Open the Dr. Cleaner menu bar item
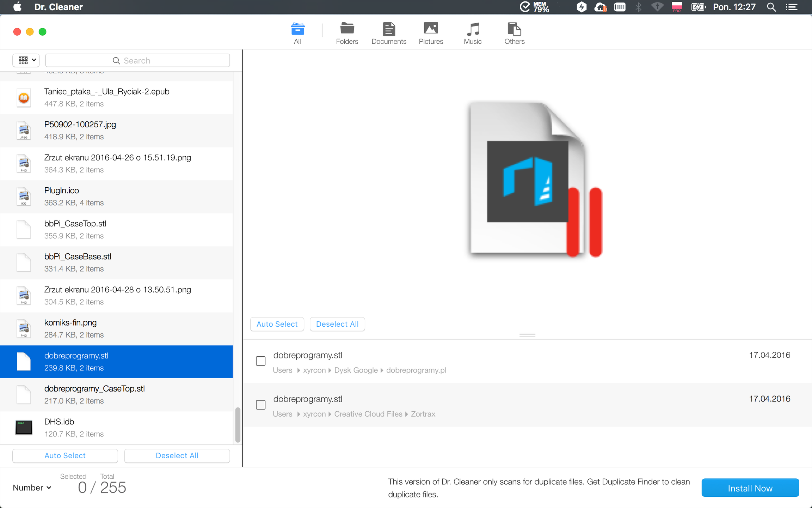This screenshot has height=508, width=812. coord(59,7)
